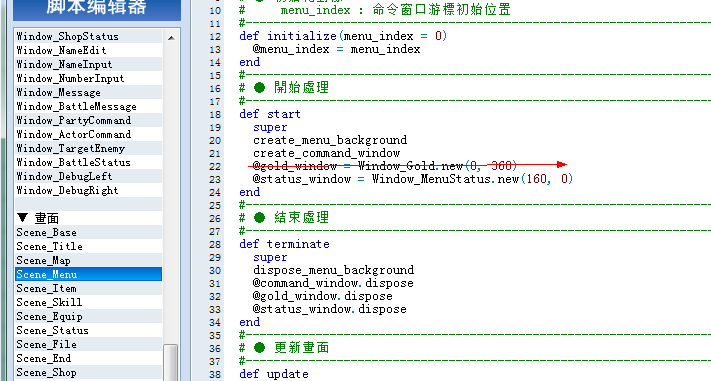Click 'def initialize(menu_index = 0)' line

click(343, 36)
